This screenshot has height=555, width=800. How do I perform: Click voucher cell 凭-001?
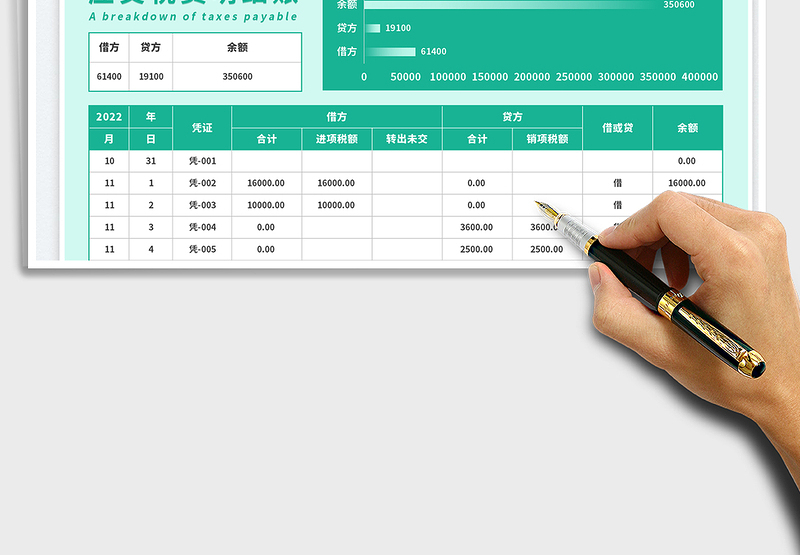pos(203,161)
